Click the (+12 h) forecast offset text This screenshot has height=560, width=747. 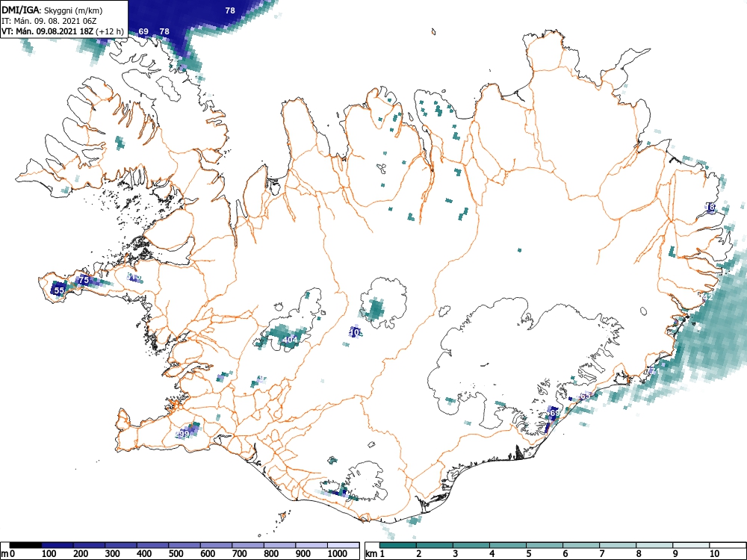point(110,32)
